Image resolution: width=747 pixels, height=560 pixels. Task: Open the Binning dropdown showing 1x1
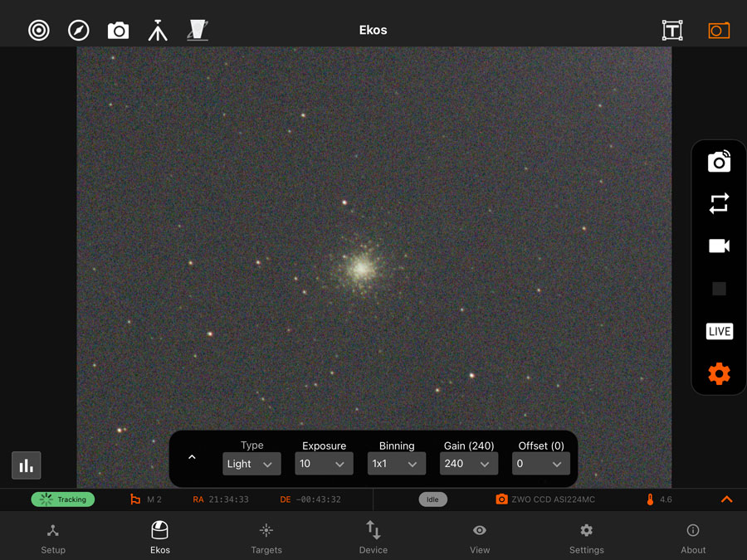tap(397, 464)
